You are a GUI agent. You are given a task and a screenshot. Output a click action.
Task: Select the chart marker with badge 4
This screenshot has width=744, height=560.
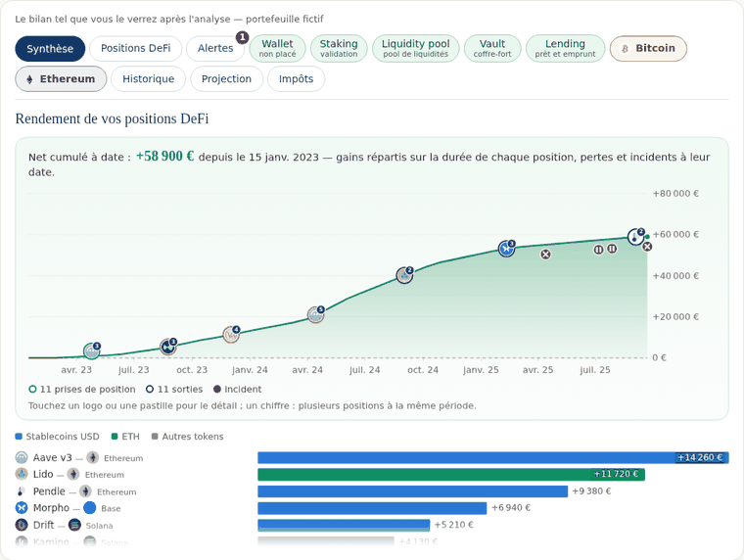(x=231, y=335)
